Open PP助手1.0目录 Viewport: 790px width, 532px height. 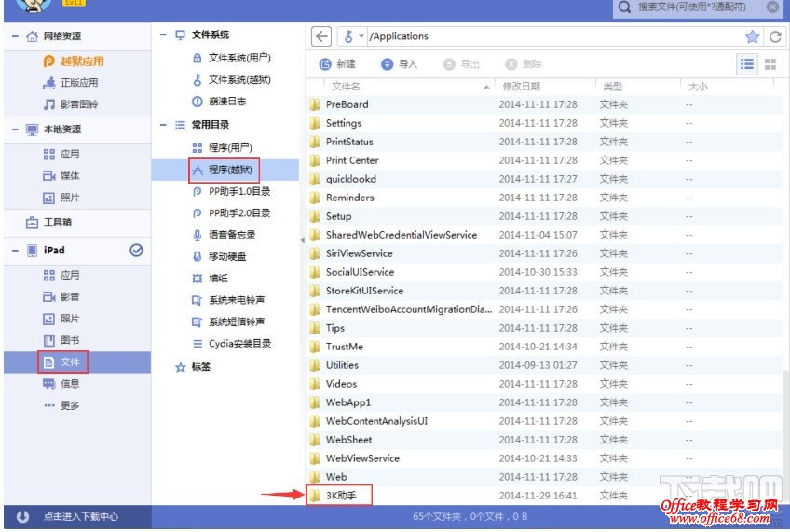pyautogui.click(x=232, y=191)
